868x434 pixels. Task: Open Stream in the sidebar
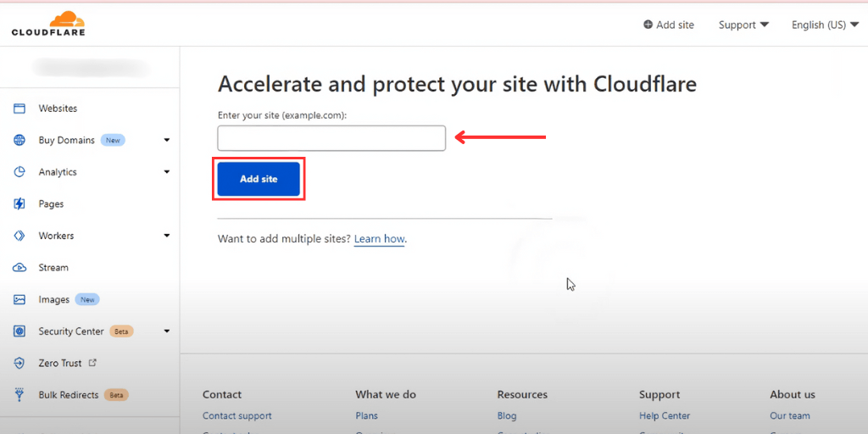[x=53, y=267]
